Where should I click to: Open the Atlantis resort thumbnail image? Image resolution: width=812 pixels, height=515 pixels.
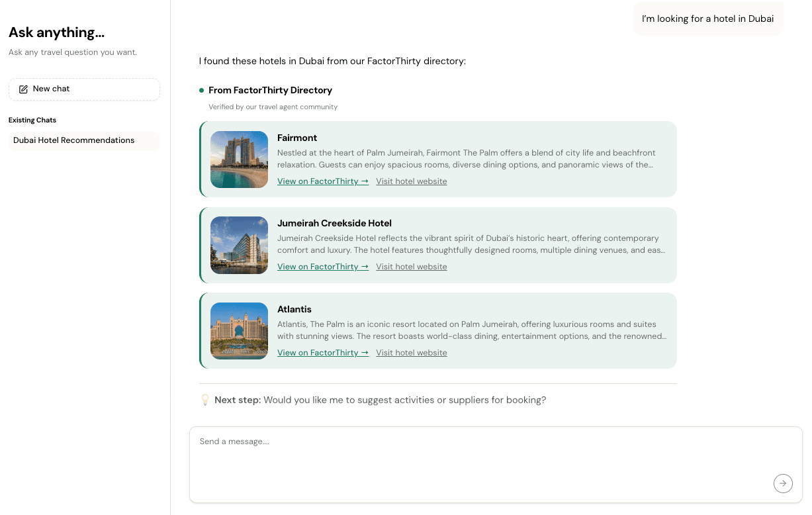click(239, 331)
